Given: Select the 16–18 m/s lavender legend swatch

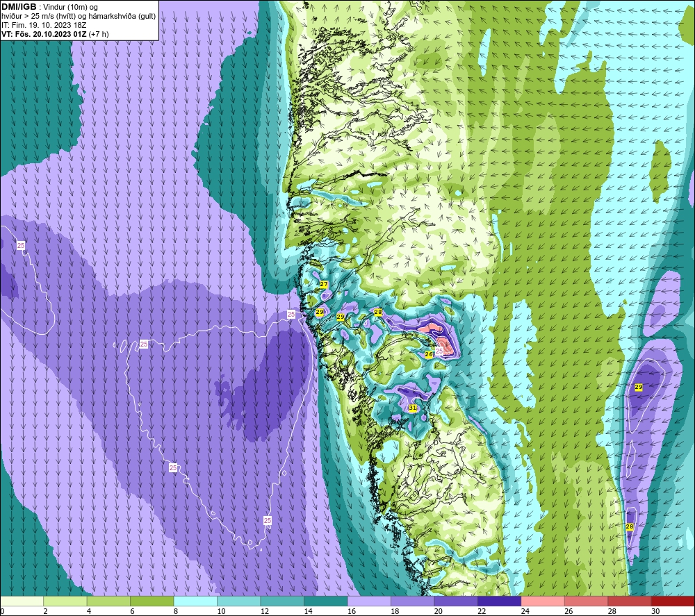Looking at the screenshot, I should [369, 601].
